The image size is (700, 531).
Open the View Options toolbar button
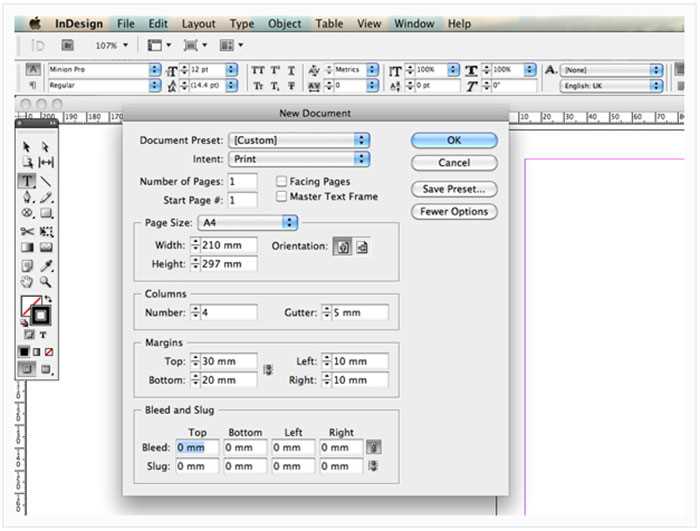coord(159,45)
